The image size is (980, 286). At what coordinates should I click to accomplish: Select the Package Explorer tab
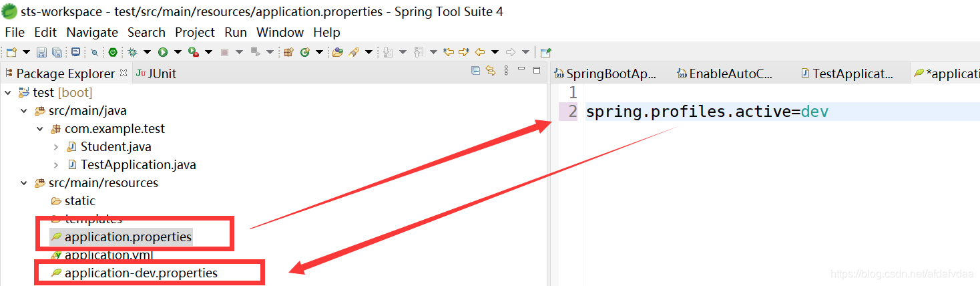click(65, 74)
